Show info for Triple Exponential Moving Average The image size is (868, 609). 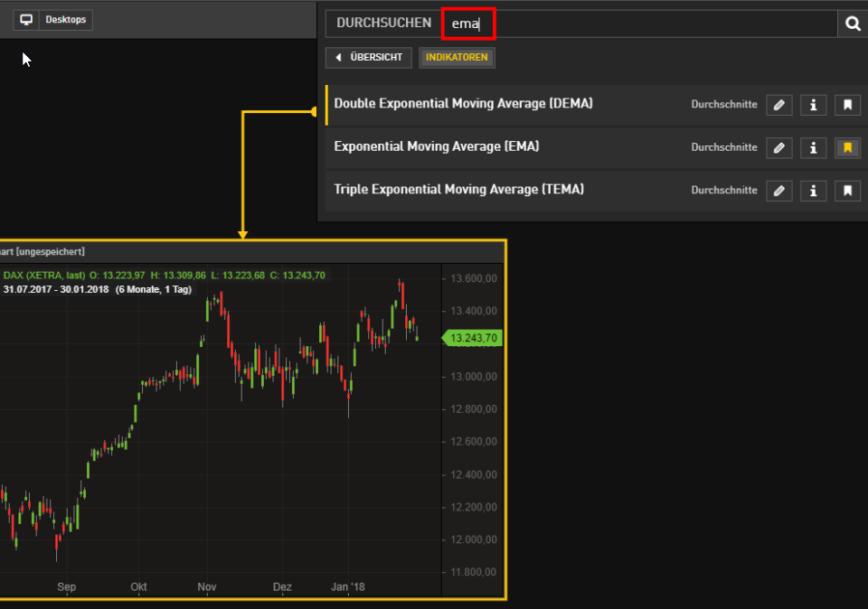click(813, 191)
